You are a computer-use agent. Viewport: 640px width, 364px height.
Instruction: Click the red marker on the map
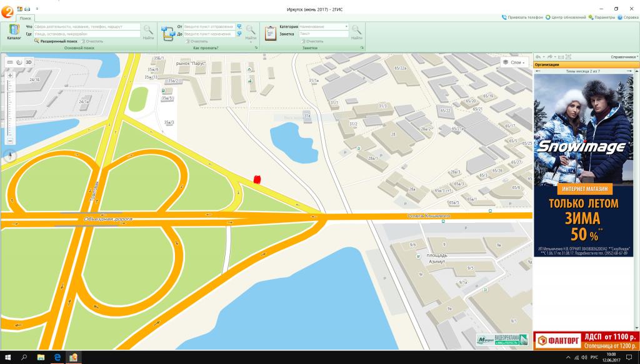[x=256, y=180]
